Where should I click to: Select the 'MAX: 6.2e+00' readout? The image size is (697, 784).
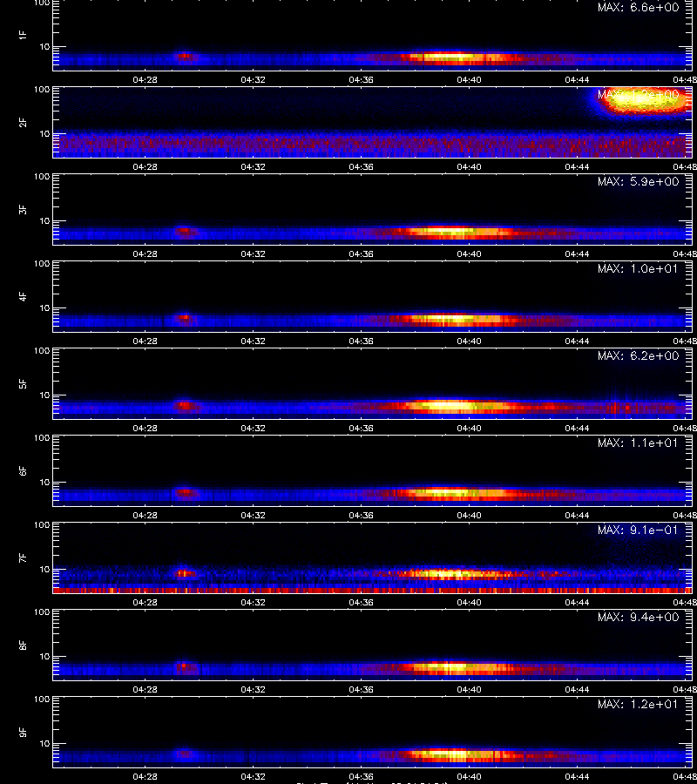coord(638,355)
